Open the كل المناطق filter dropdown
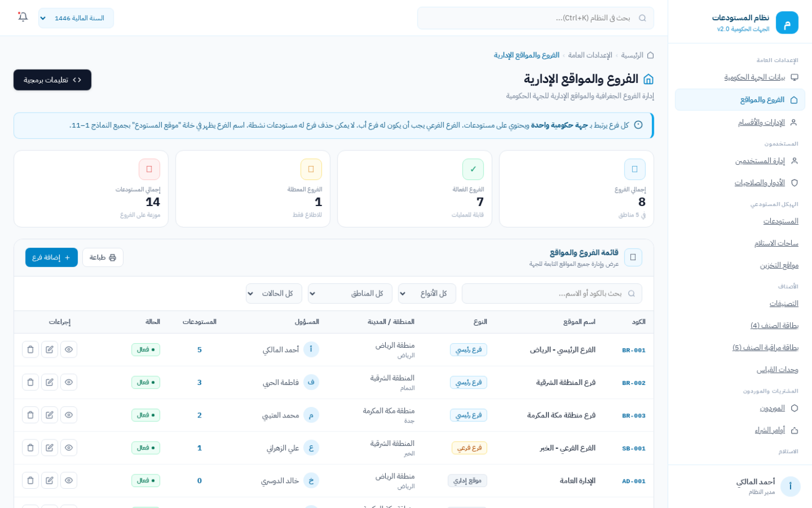This screenshot has width=812, height=508. [x=350, y=293]
